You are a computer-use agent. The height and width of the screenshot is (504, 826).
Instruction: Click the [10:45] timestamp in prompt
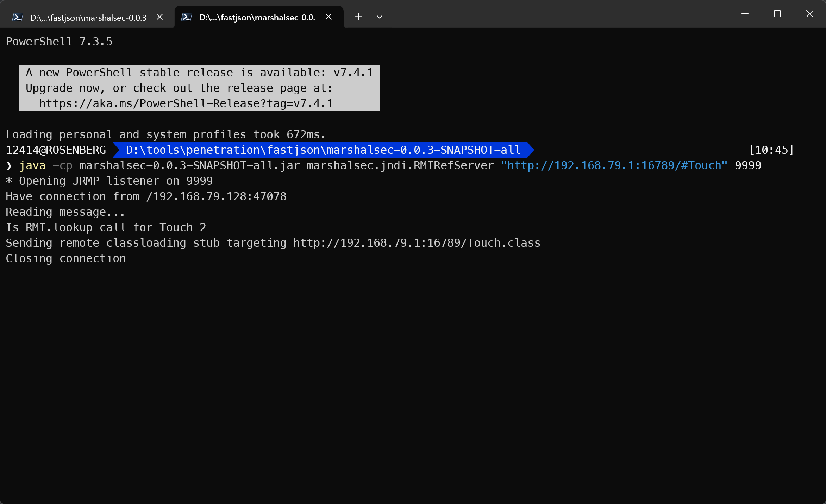click(771, 150)
